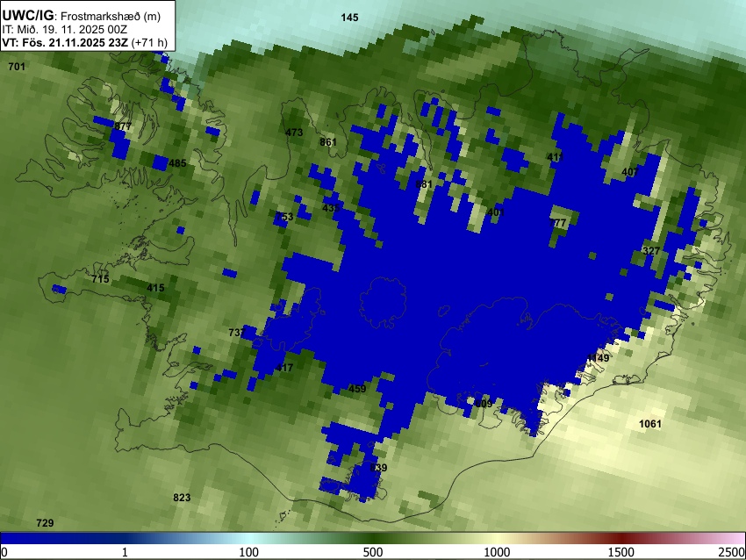Select the 861 value label
The height and width of the screenshot is (560, 746).
[x=328, y=142]
